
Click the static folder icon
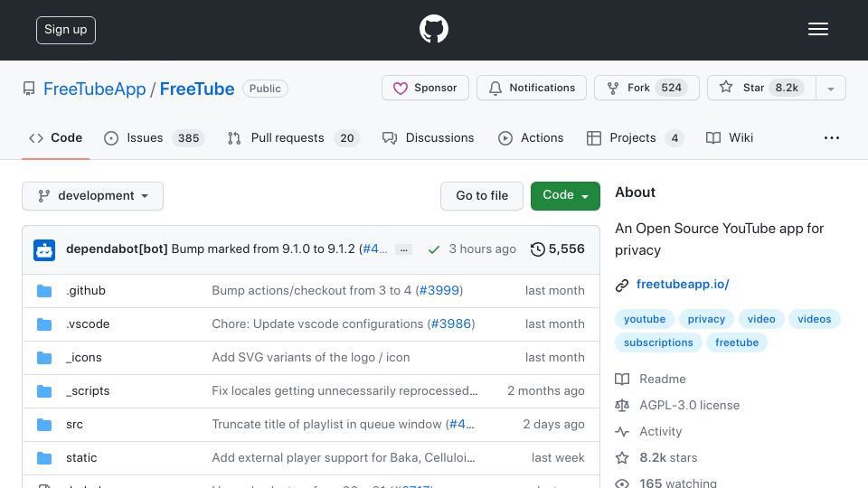44,458
